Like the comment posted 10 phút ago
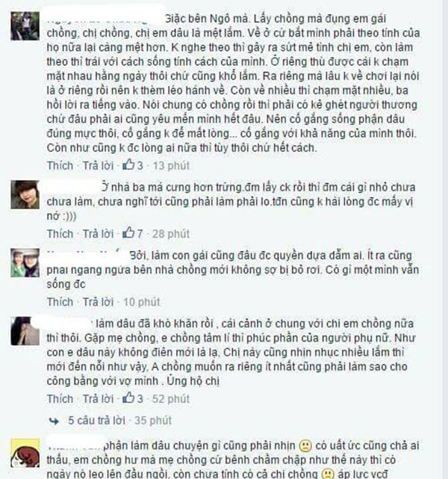Image resolution: width=448 pixels, height=479 pixels. click(x=60, y=302)
